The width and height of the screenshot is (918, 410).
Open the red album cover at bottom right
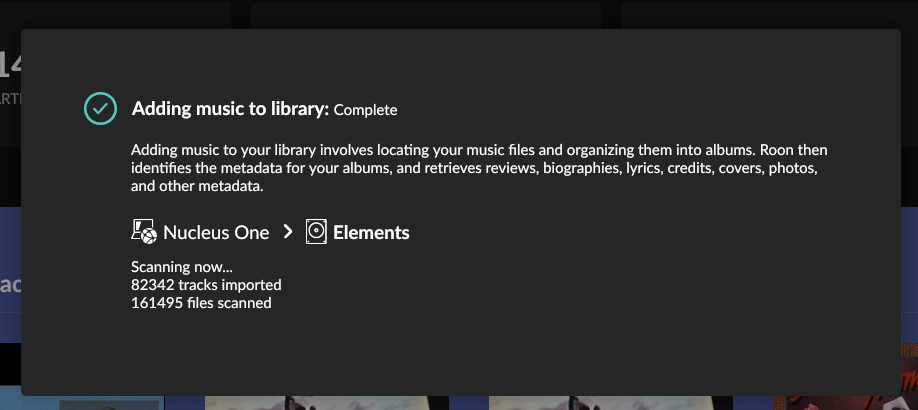(x=850, y=402)
